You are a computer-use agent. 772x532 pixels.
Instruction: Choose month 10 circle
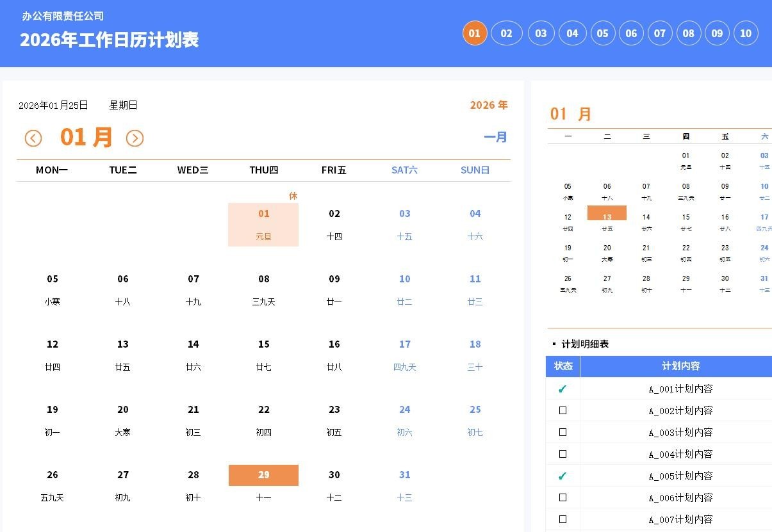pyautogui.click(x=746, y=33)
